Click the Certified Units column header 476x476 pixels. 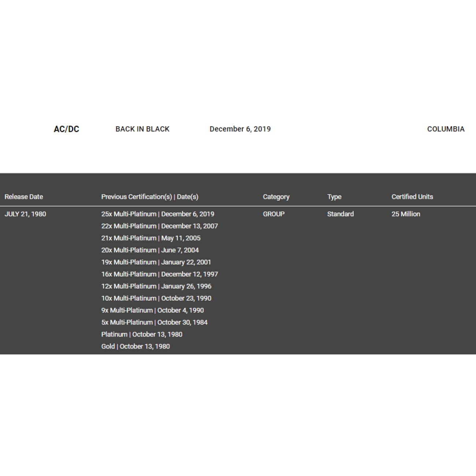[412, 197]
